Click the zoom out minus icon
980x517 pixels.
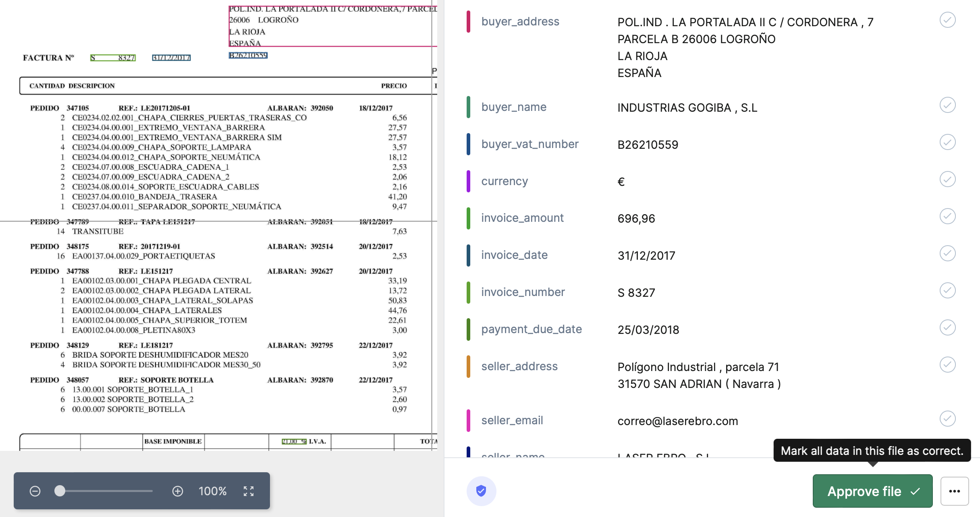click(35, 491)
